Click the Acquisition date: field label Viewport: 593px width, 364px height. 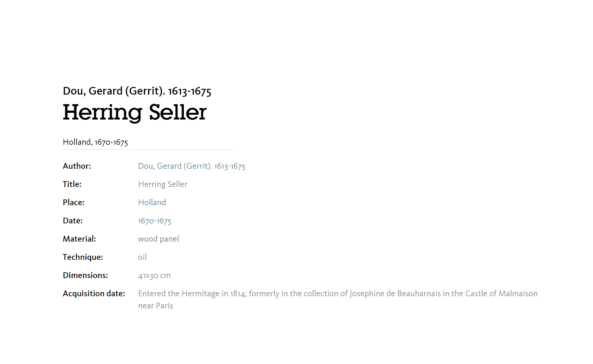[94, 294]
